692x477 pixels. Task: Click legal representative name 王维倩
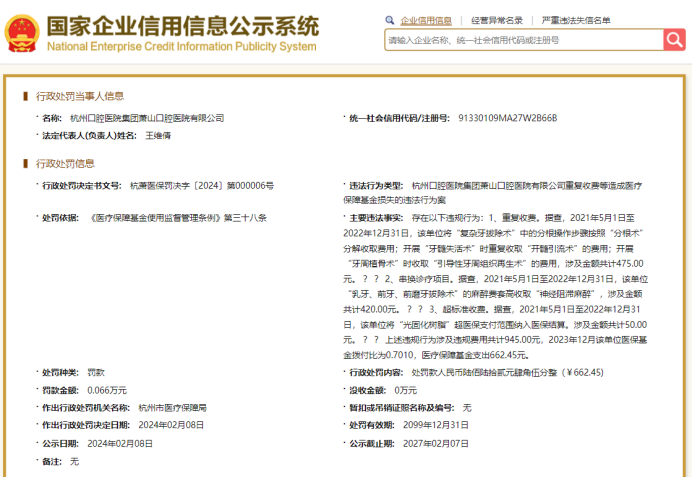click(158, 135)
